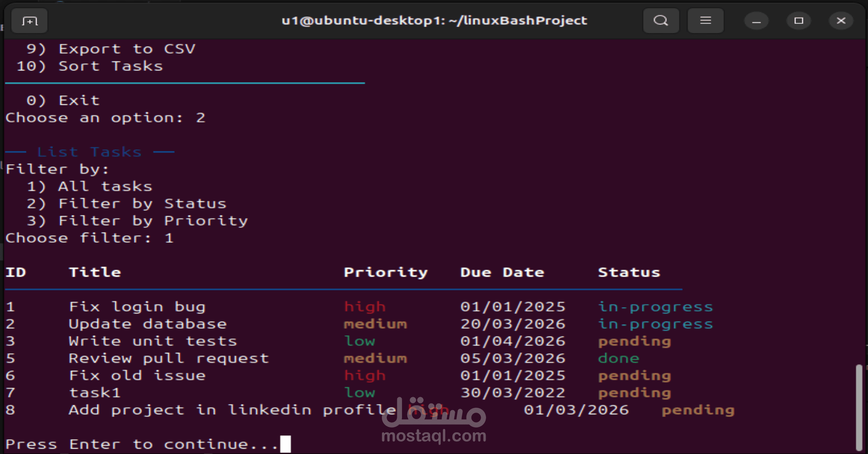Click the '1) All tasks' option

coord(90,186)
